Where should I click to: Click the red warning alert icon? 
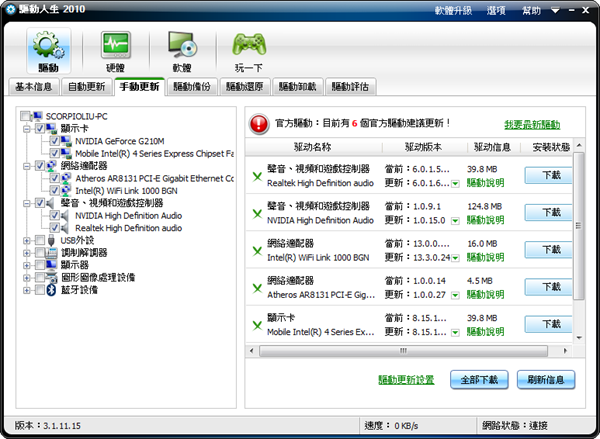pyautogui.click(x=257, y=123)
